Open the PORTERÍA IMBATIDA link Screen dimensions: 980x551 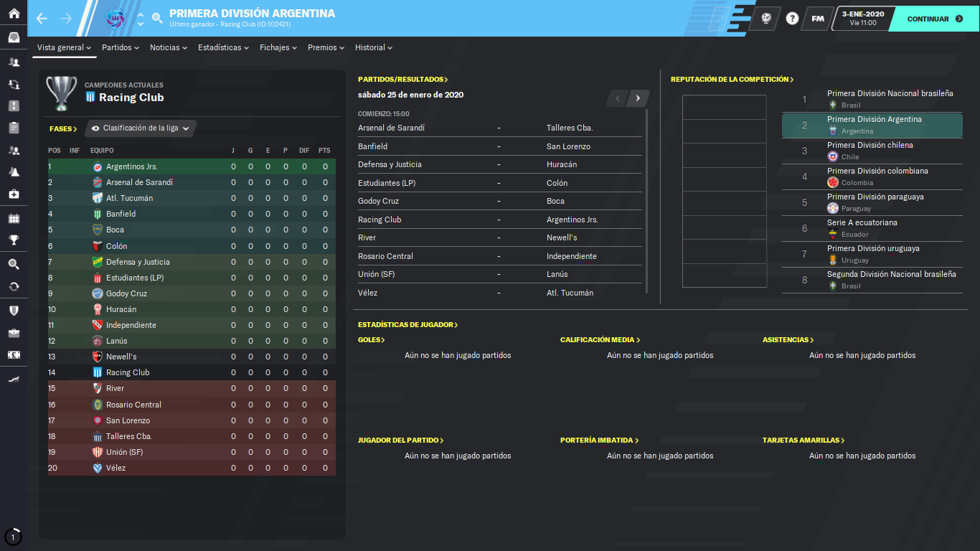(x=599, y=441)
